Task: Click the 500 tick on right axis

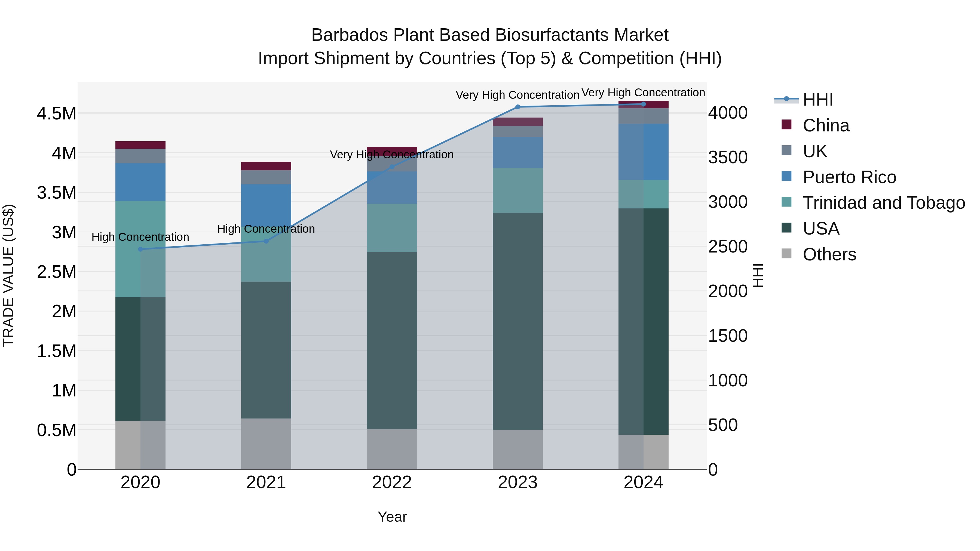Action: tap(723, 425)
